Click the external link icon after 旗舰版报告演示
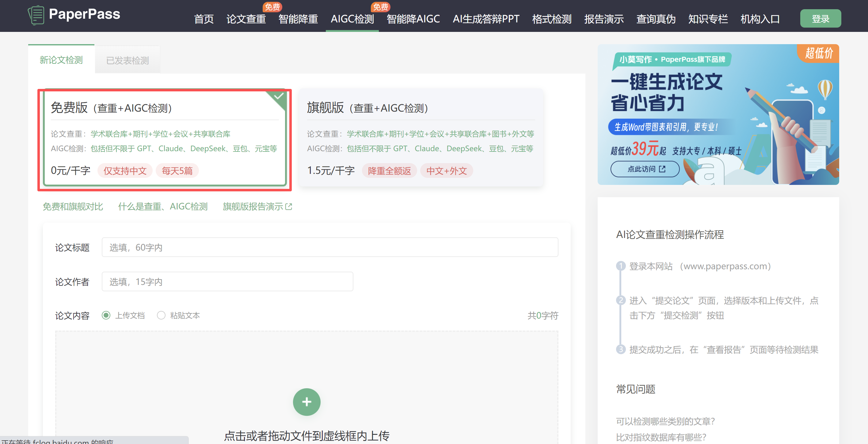This screenshot has width=868, height=444. pos(288,207)
